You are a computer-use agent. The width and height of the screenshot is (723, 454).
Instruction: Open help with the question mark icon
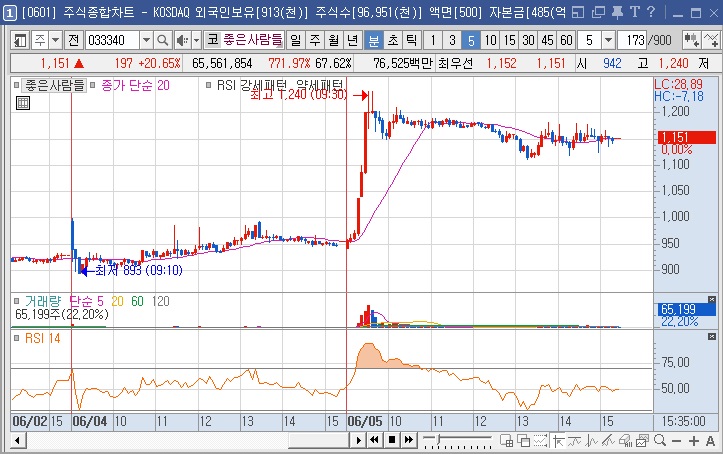tap(651, 12)
